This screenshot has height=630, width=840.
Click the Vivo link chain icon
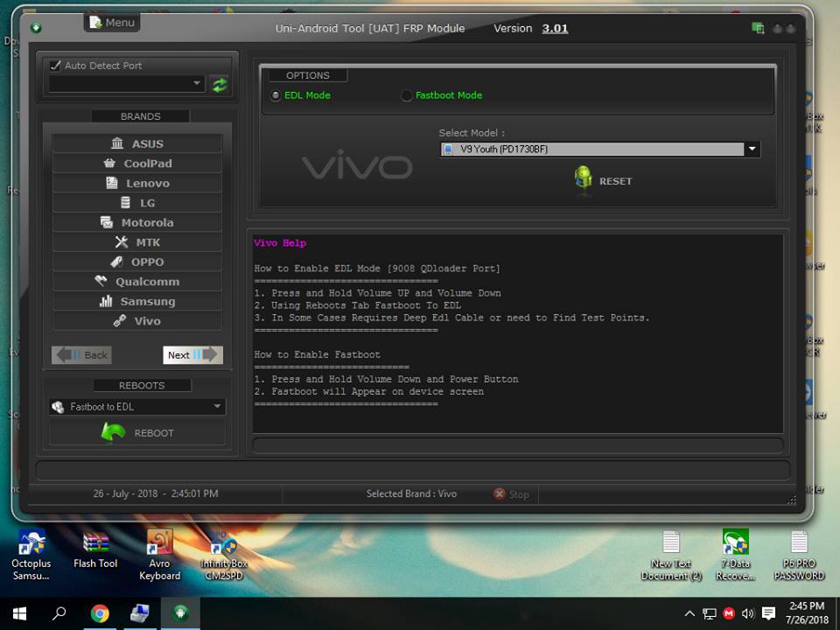(120, 320)
